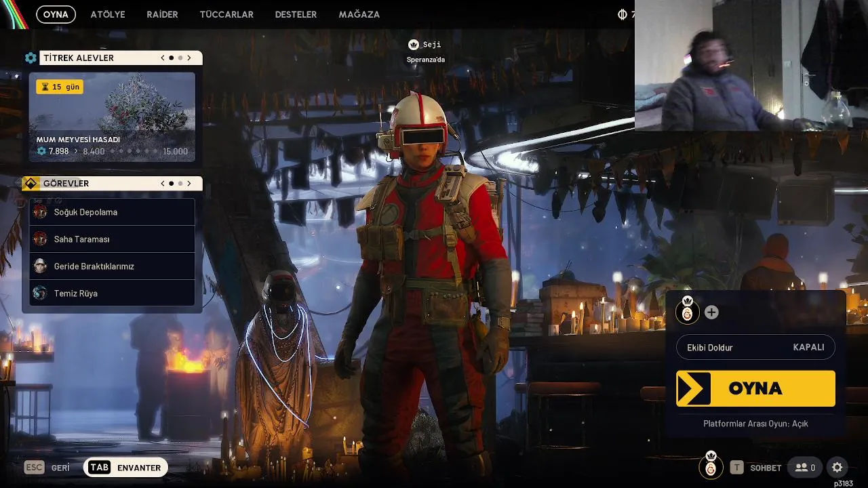Screen dimensions: 868x488
Task: Open chat with T SOHBET button
Action: (x=755, y=468)
